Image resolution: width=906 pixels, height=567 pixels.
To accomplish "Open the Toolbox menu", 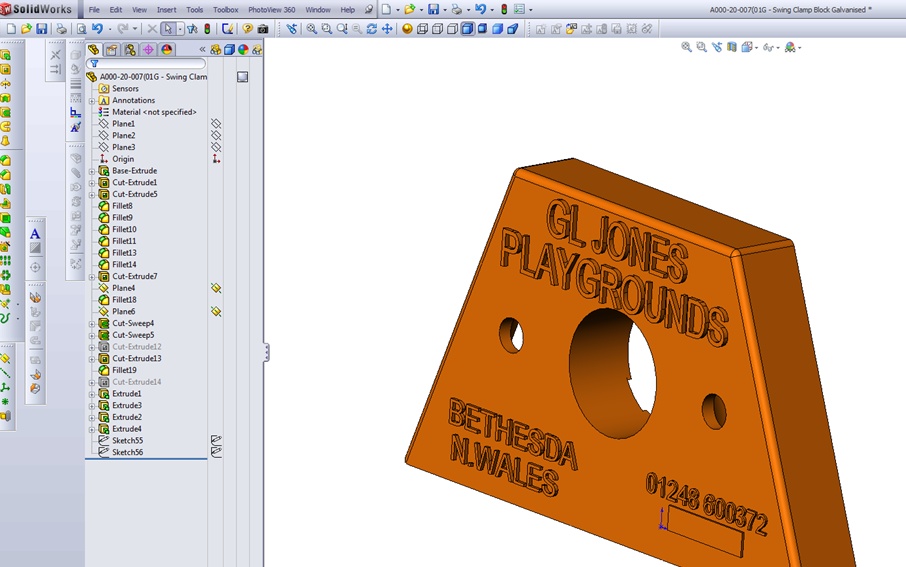I will (225, 10).
